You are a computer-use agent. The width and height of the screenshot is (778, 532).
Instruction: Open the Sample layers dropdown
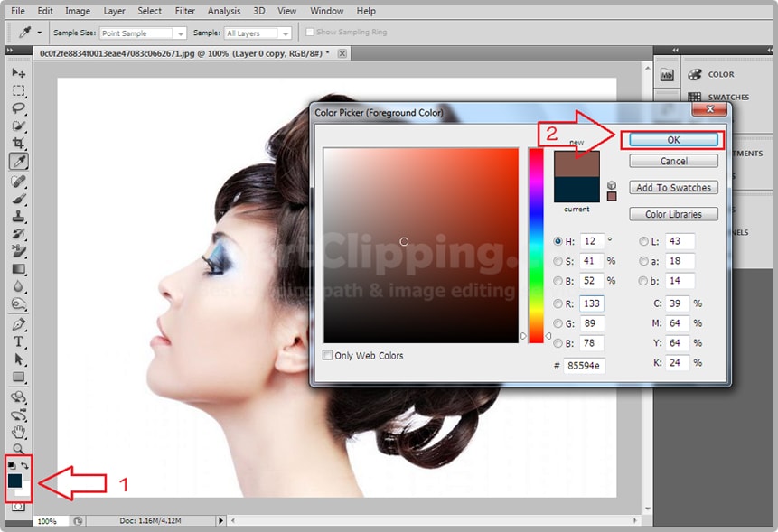pyautogui.click(x=258, y=33)
